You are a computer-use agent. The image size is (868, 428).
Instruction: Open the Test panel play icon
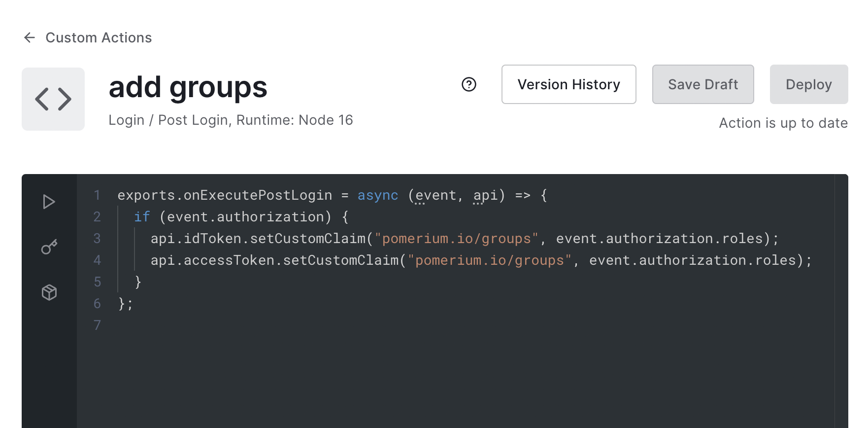pyautogui.click(x=49, y=202)
